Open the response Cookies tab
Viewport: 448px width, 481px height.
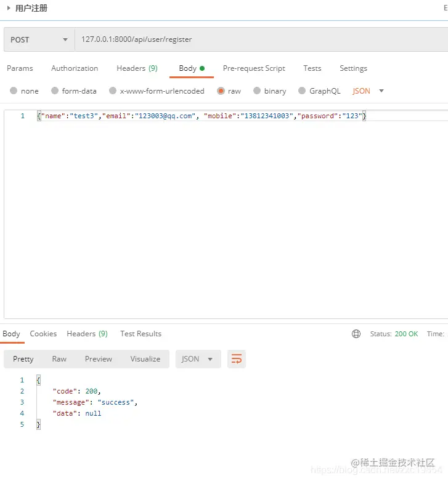43,334
